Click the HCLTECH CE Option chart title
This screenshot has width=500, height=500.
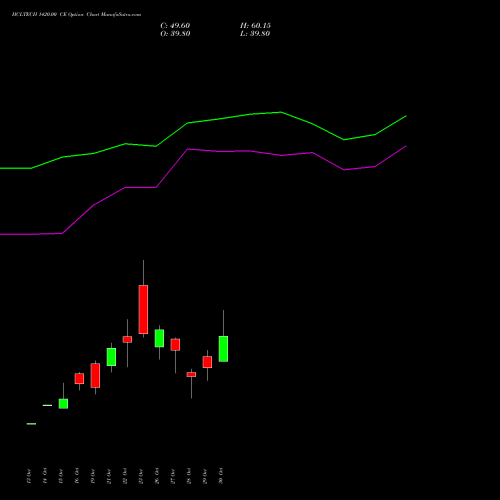tap(76, 15)
